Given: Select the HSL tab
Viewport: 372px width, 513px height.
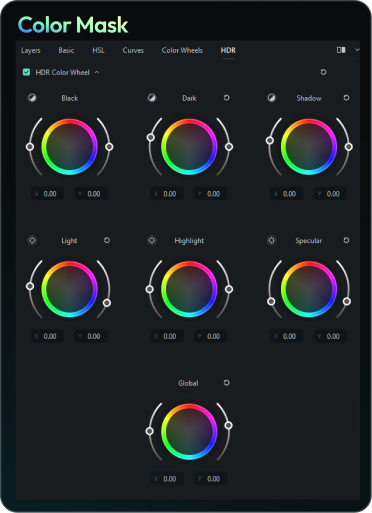Looking at the screenshot, I should tap(98, 50).
